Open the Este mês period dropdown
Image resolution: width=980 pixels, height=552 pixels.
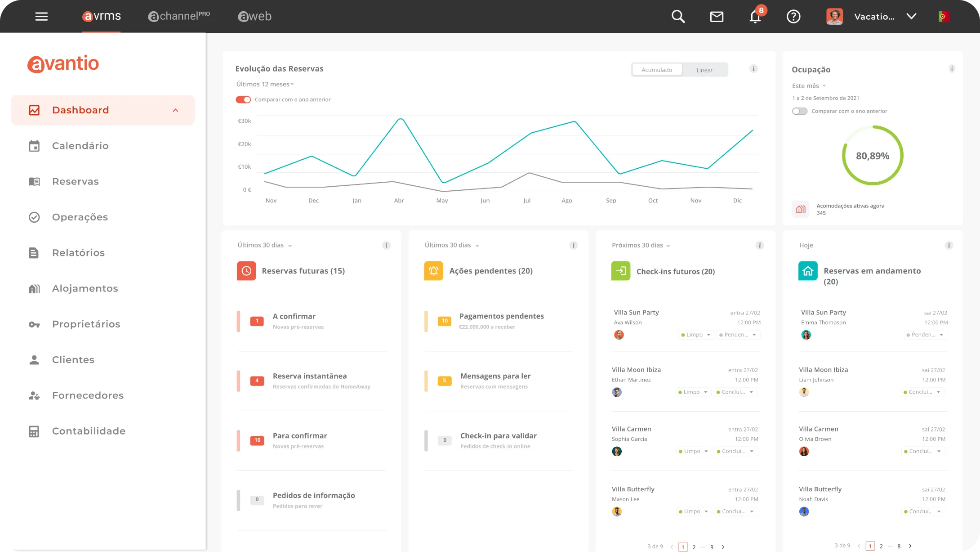point(809,86)
